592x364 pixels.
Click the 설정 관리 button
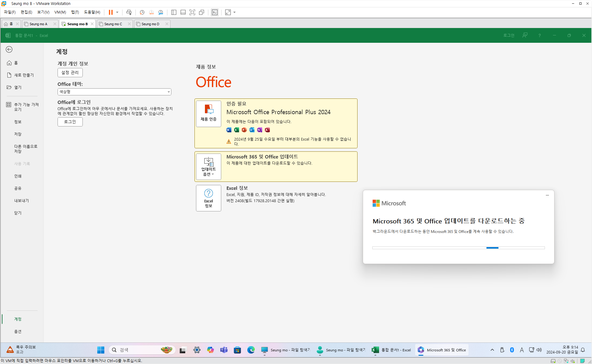70,73
